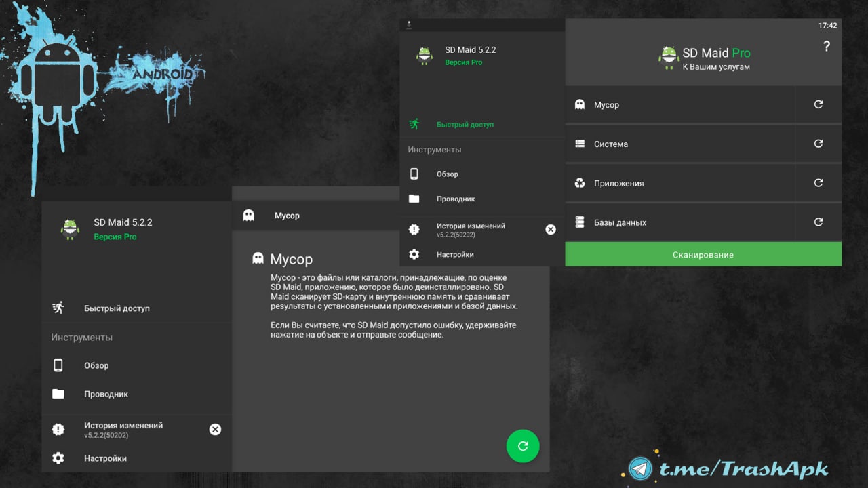Select Быстрый доступ in drawer over the Мусор page
This screenshot has width=868, height=488.
pyautogui.click(x=136, y=308)
